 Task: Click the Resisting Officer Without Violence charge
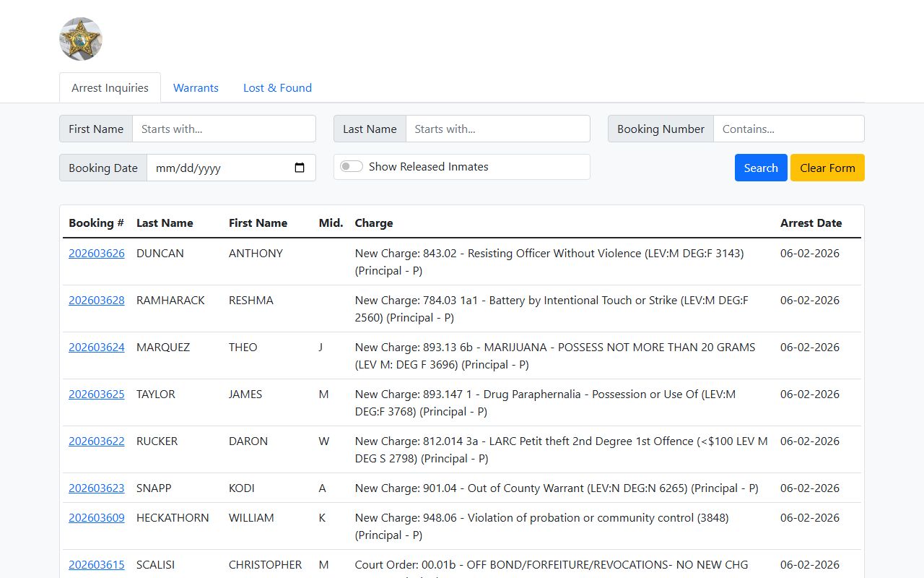549,262
